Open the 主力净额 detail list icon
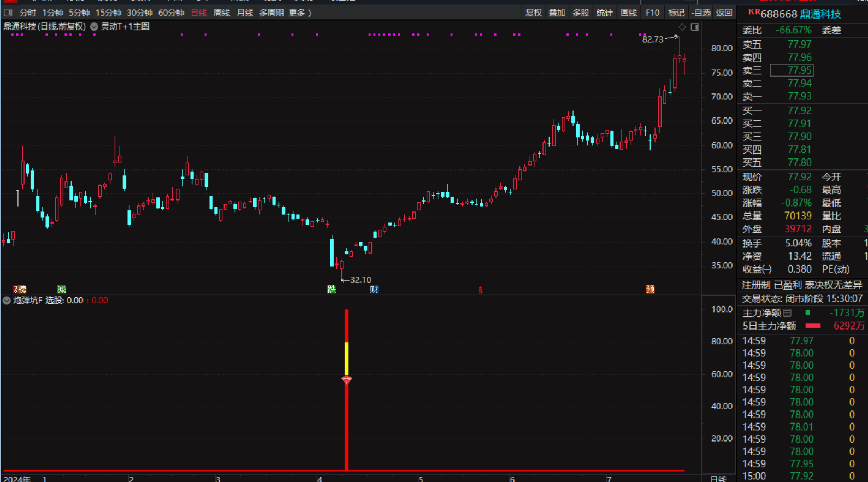The height and width of the screenshot is (482, 868). 787,313
